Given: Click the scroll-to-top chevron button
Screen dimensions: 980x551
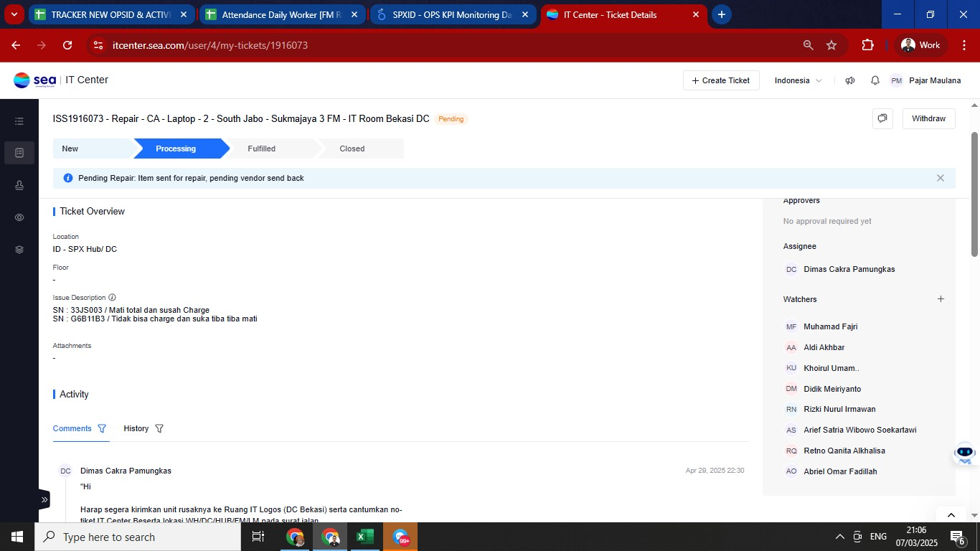Looking at the screenshot, I should point(951,514).
